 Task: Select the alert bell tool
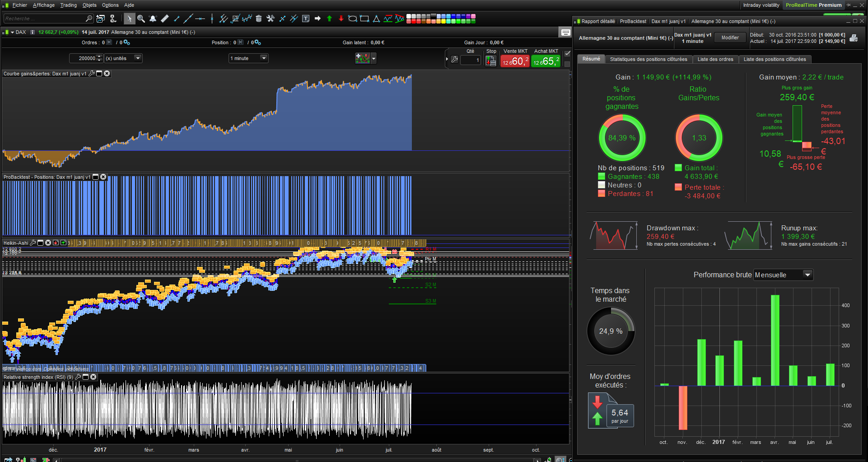tap(153, 19)
